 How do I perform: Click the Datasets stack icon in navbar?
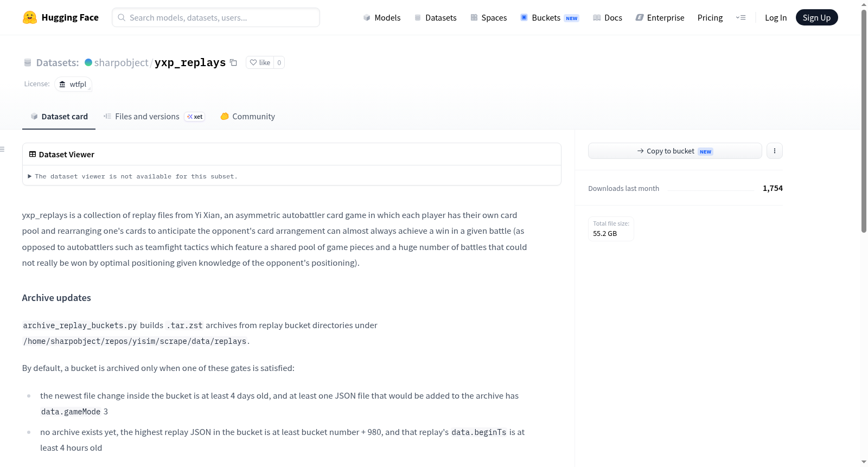point(418,17)
